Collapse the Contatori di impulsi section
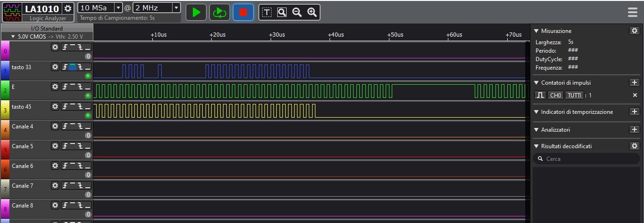Viewport: 644px width, 223px height. 536,83
